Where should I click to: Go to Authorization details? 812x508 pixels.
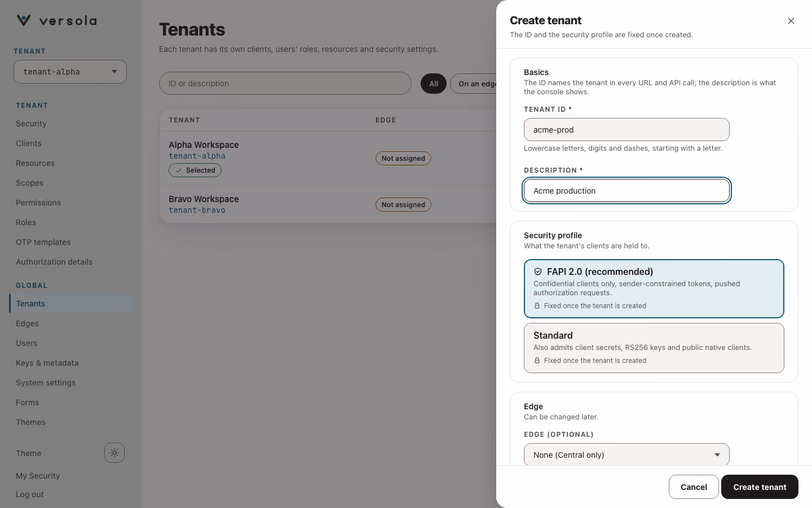point(54,262)
